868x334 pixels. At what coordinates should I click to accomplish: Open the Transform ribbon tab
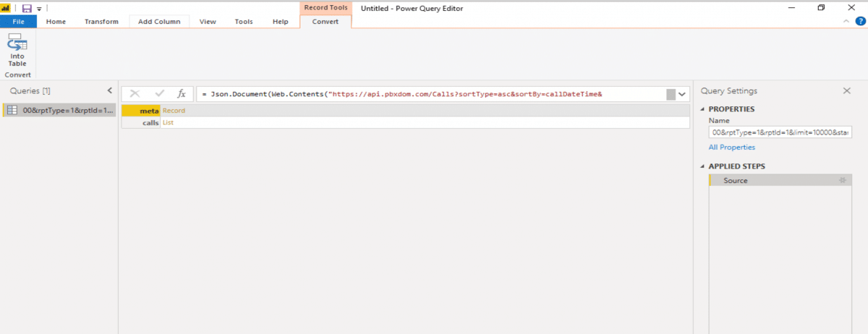point(101,22)
